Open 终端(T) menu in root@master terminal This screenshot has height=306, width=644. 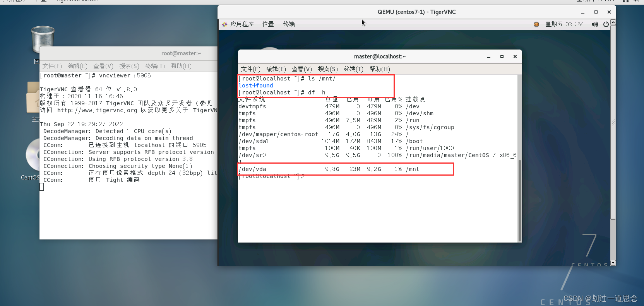[155, 66]
